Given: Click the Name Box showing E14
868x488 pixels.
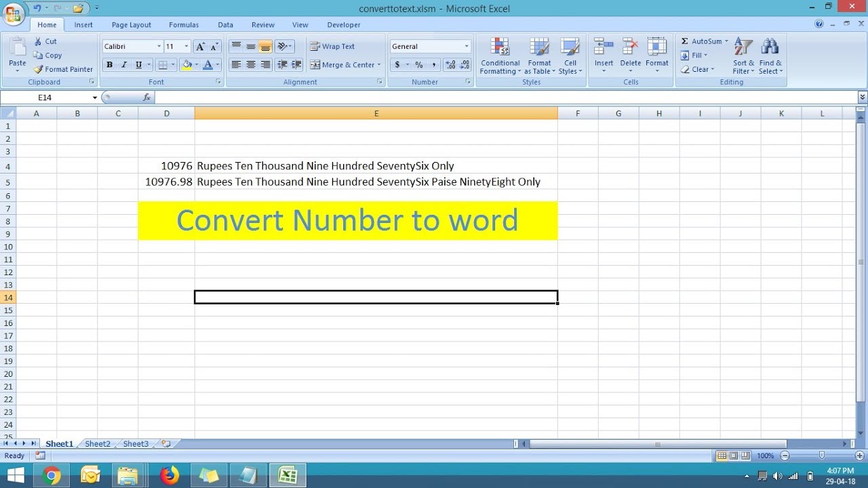Looking at the screenshot, I should click(x=50, y=98).
